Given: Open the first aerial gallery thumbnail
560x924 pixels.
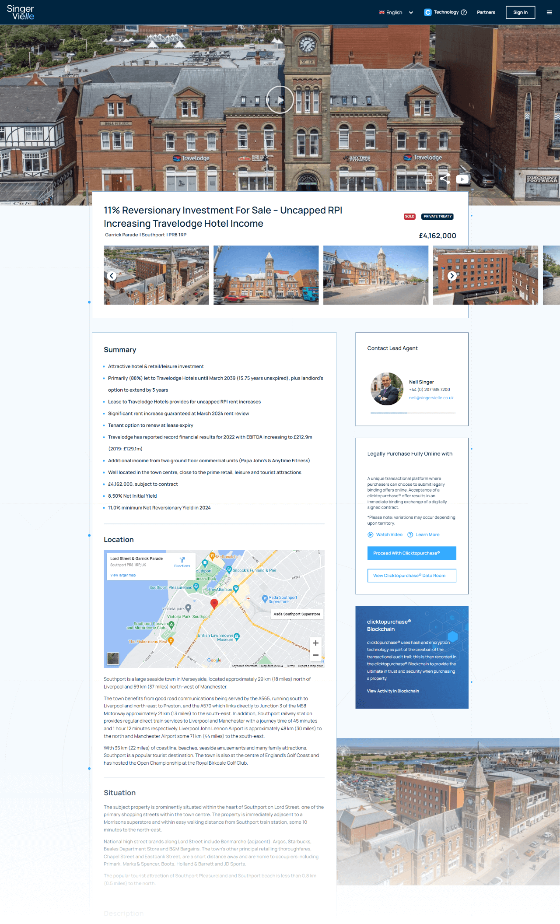Looking at the screenshot, I should coord(156,275).
